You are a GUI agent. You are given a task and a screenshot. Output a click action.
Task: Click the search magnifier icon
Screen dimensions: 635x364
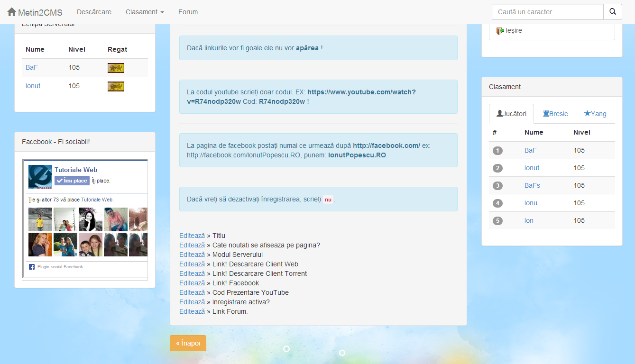(x=612, y=12)
